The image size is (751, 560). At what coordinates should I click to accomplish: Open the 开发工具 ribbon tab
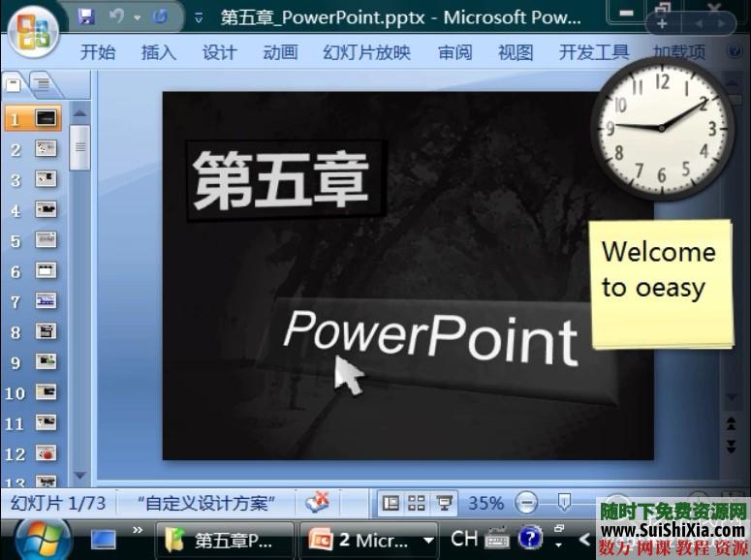click(x=594, y=51)
